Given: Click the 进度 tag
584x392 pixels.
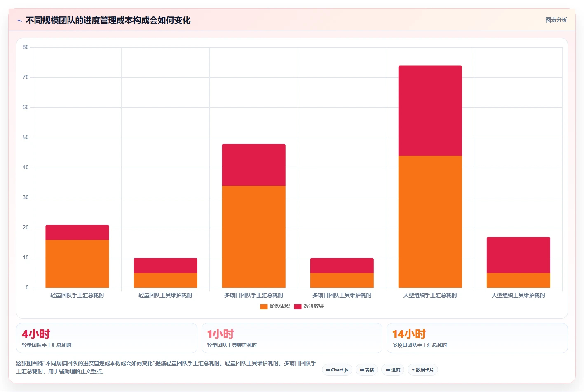Looking at the screenshot, I should (x=393, y=370).
